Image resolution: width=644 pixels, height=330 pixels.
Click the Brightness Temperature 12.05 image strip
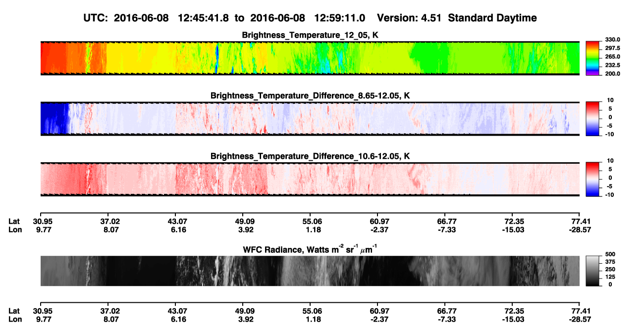pyautogui.click(x=310, y=58)
